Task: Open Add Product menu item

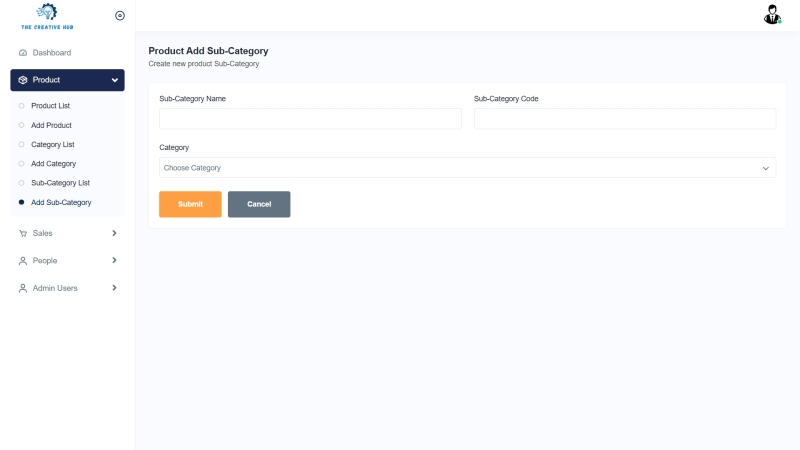Action: [51, 125]
